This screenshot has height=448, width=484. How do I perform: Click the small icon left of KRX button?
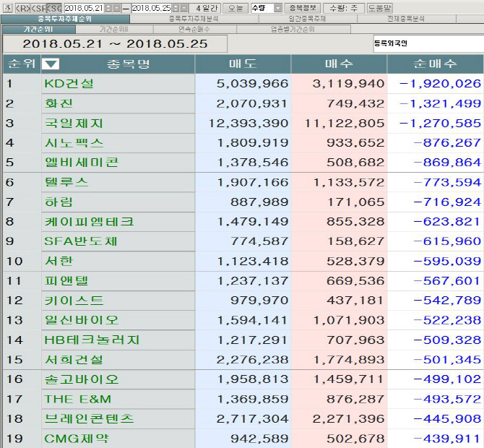(8, 8)
